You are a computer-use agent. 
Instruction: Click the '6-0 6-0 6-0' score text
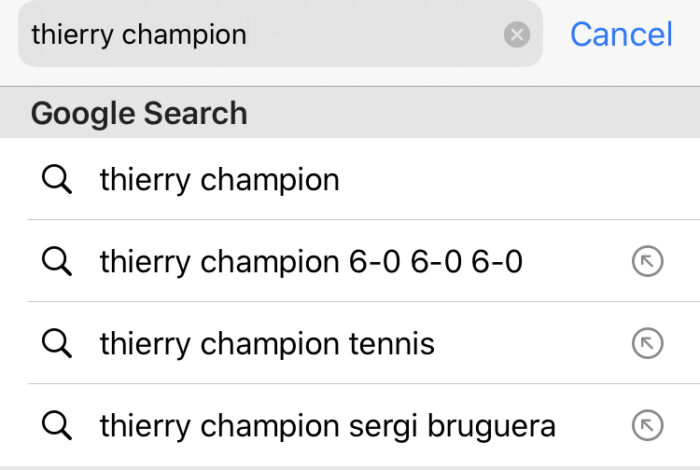436,262
